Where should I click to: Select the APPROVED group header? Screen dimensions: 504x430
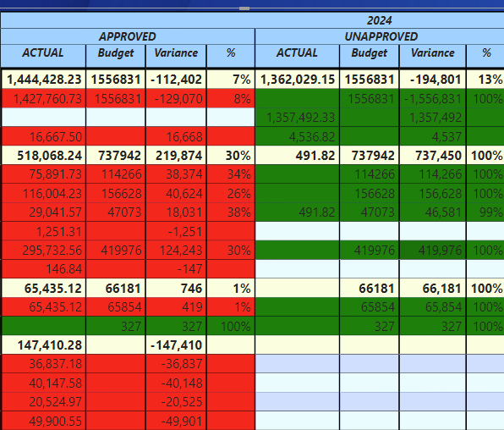coord(128,36)
